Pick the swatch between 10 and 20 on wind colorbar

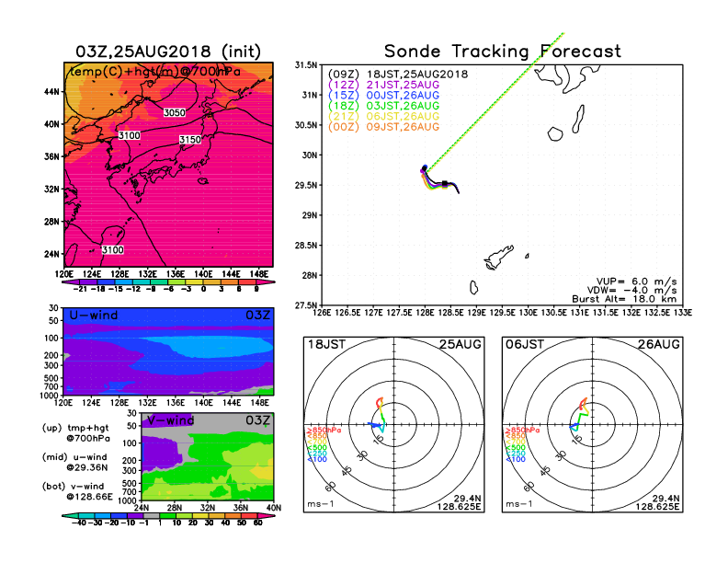click(185, 515)
